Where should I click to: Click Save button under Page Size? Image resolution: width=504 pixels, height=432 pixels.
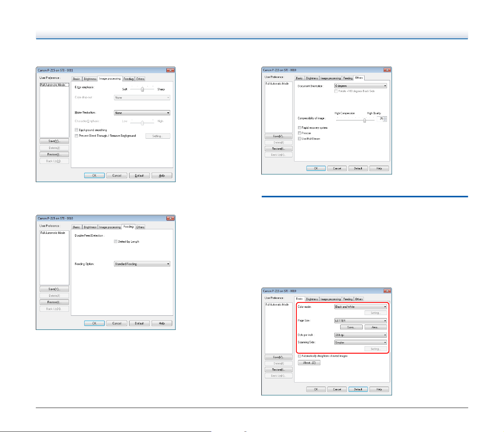pyautogui.click(x=351, y=327)
